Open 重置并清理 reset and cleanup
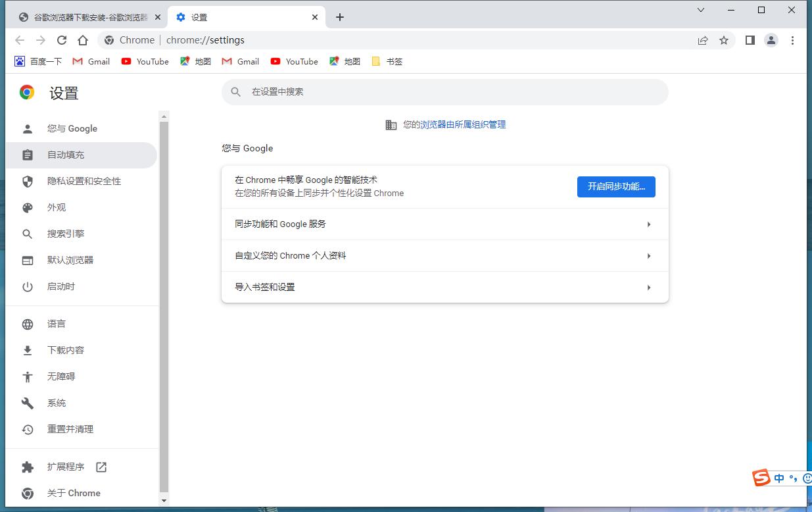This screenshot has height=512, width=812. (70, 428)
